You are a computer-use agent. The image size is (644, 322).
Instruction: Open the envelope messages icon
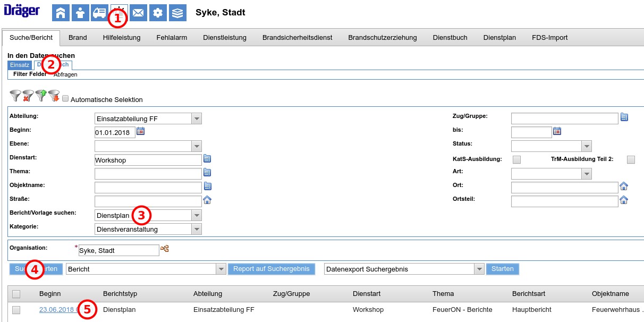(138, 13)
